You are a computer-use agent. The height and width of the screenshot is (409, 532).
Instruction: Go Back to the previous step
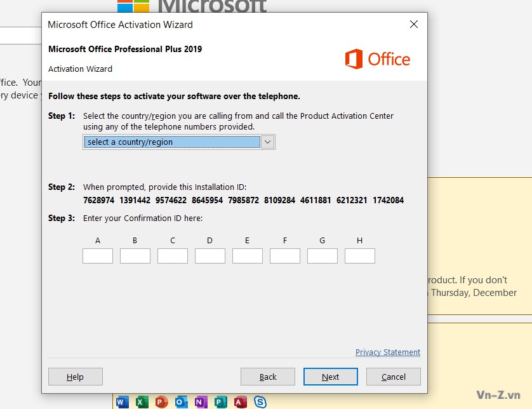point(268,377)
